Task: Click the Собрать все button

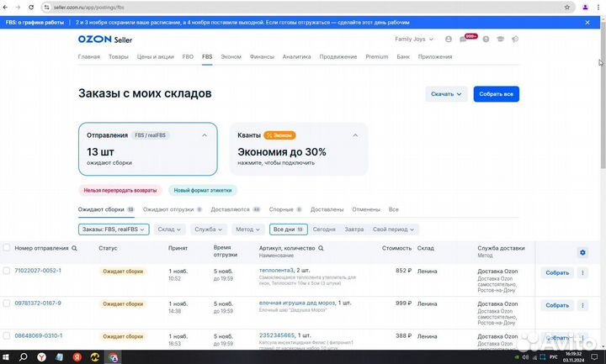Action: [x=497, y=94]
